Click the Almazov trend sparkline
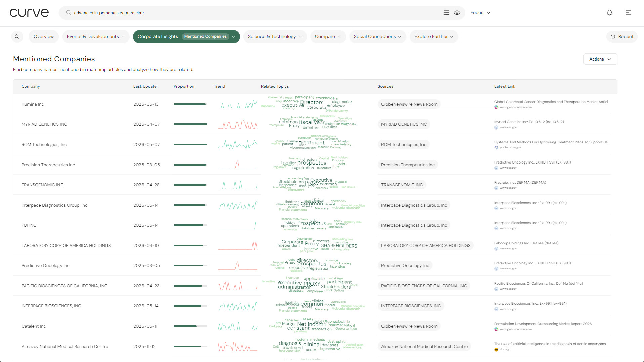Image resolution: width=644 pixels, height=362 pixels. [x=238, y=347]
